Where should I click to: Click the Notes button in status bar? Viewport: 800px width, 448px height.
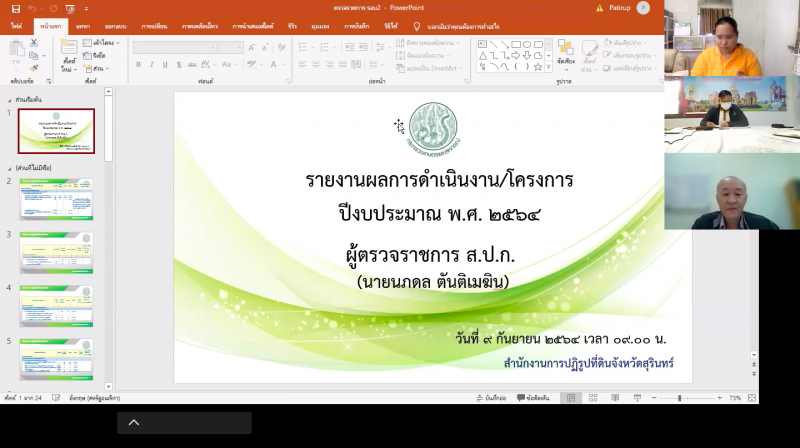pyautogui.click(x=491, y=398)
